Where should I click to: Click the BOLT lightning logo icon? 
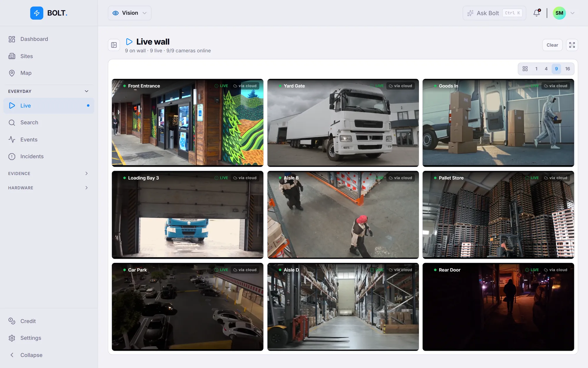coord(36,13)
